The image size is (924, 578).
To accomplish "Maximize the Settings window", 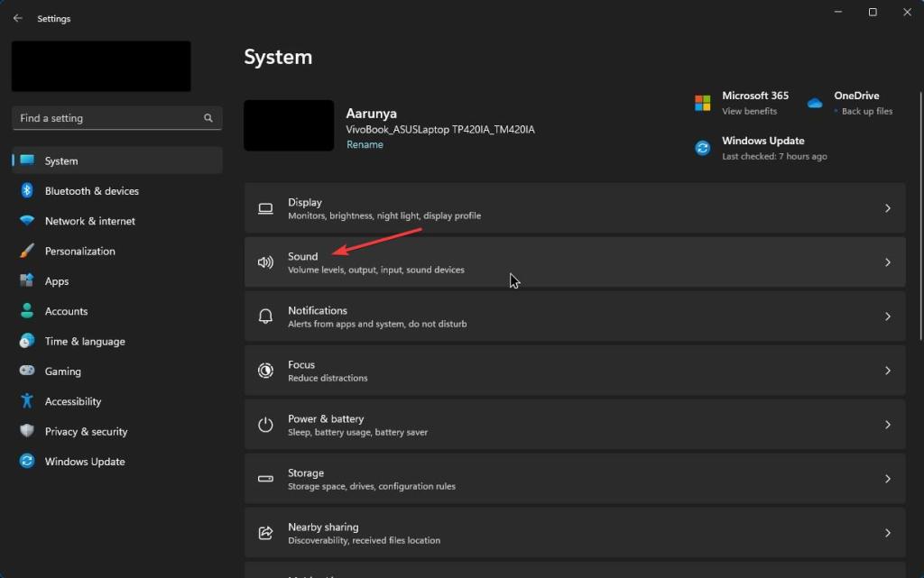I will (x=873, y=13).
